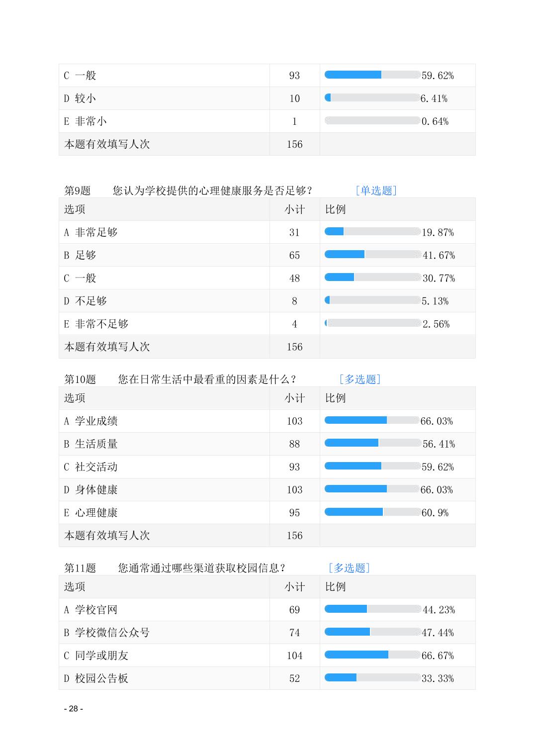Click the 19.87% bar for 非常足够
This screenshot has width=534, height=756.
point(372,231)
